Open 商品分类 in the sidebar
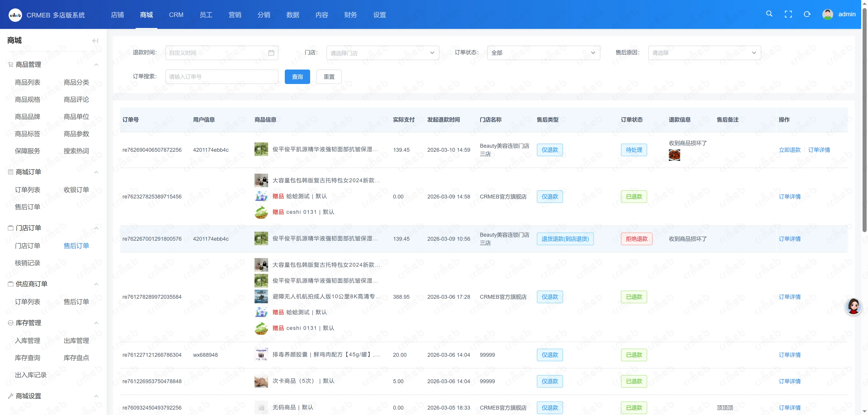868x415 pixels. click(76, 82)
